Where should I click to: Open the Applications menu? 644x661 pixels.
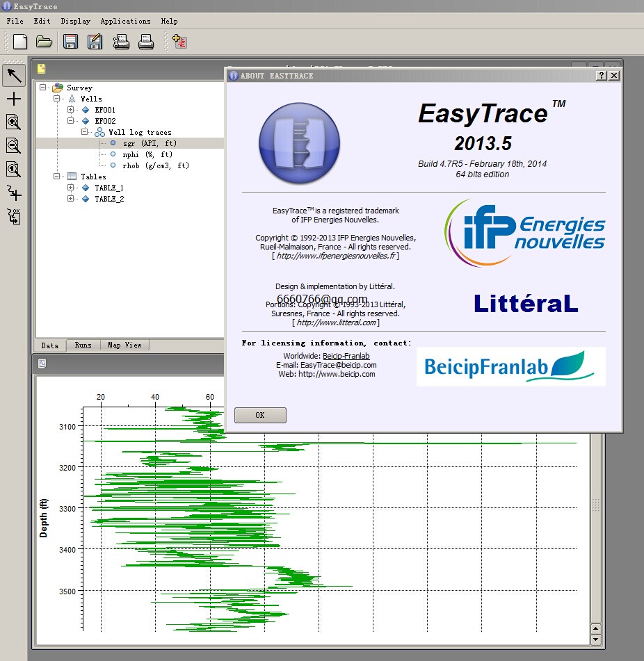pos(125,21)
